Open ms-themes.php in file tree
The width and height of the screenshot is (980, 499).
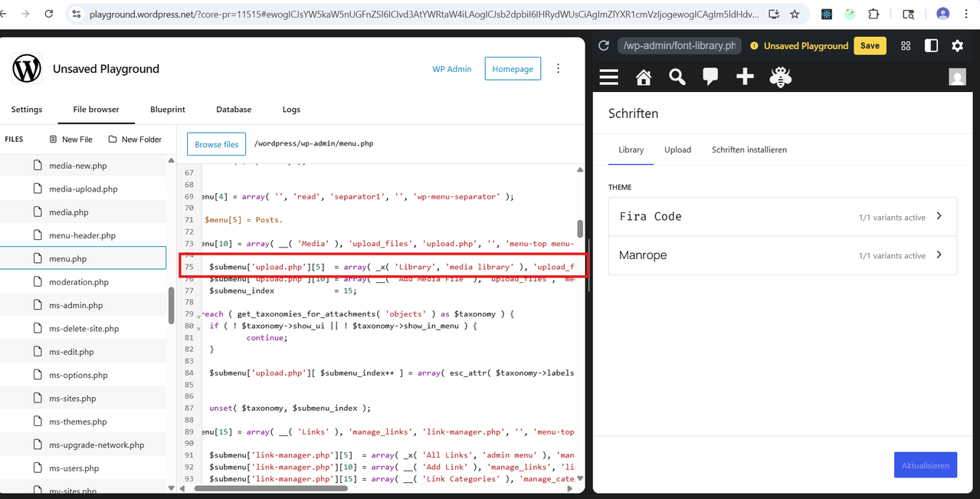click(x=83, y=422)
